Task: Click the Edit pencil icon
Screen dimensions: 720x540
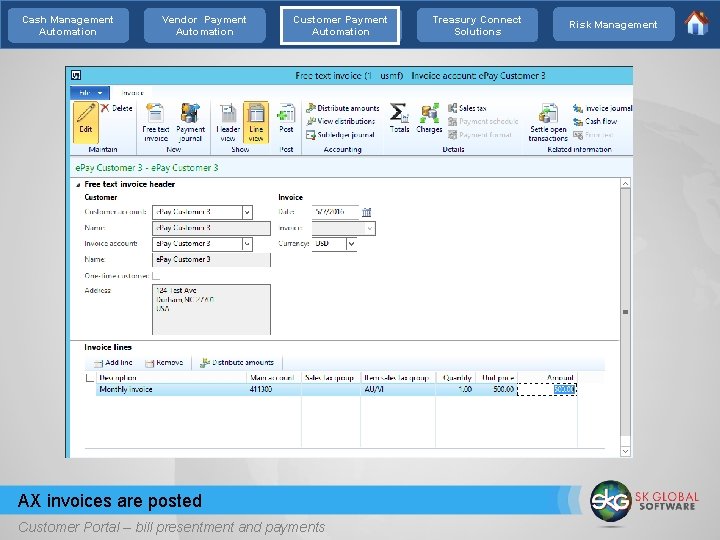Action: click(86, 122)
